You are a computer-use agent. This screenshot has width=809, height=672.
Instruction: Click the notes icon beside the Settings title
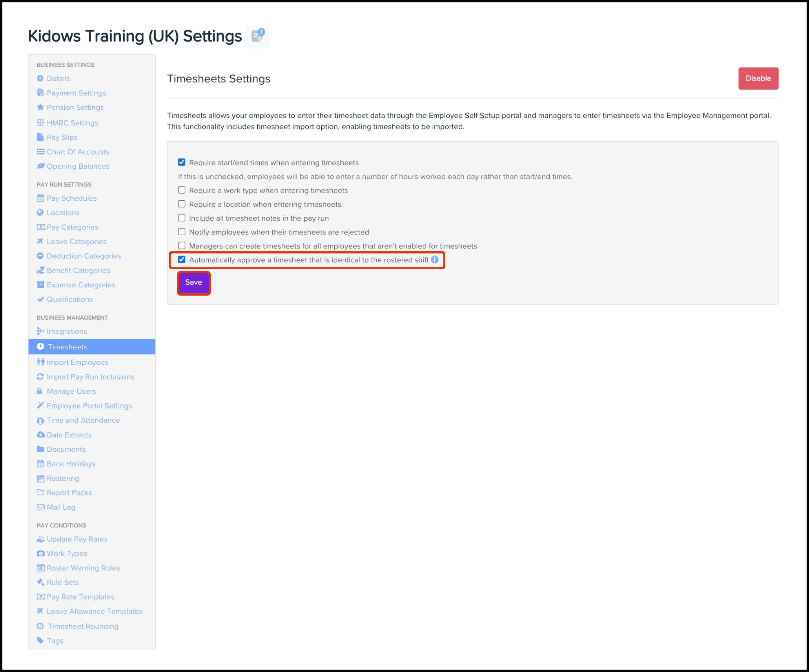click(x=258, y=36)
